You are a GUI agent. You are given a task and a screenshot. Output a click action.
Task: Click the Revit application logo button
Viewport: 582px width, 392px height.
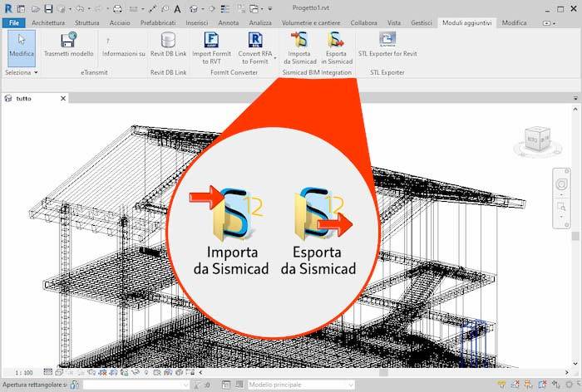[8, 8]
